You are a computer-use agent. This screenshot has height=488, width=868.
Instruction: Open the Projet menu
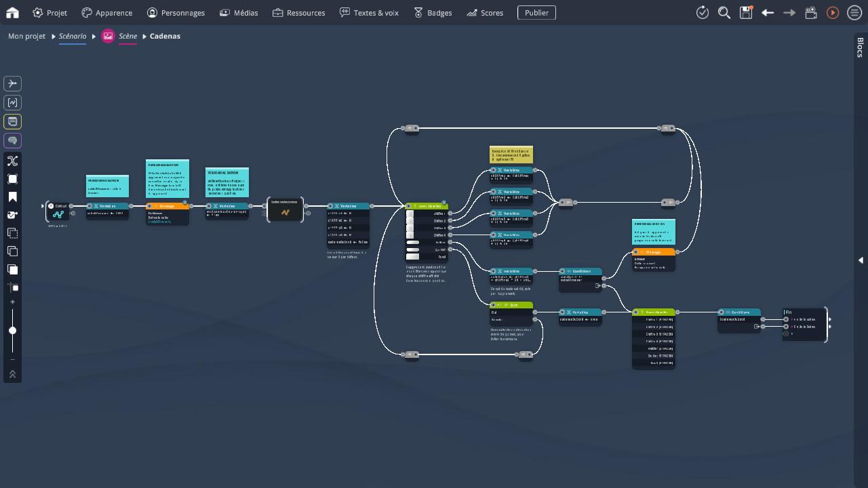50,12
